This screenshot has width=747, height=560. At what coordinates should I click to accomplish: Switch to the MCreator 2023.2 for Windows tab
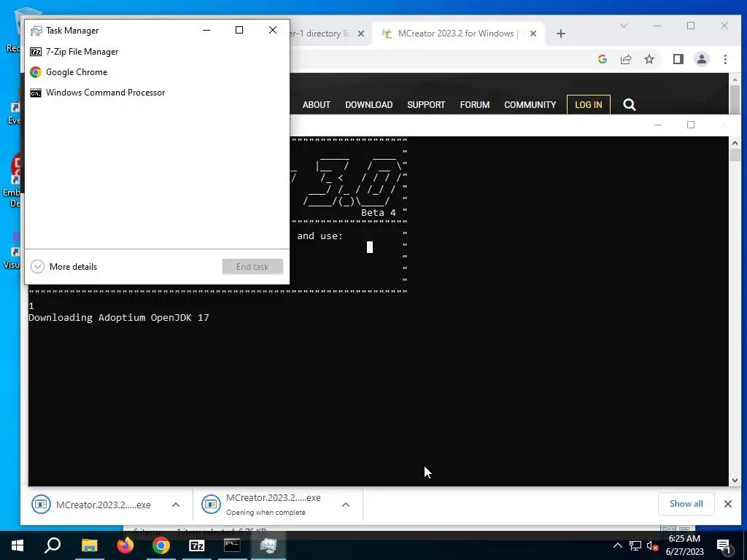457,34
